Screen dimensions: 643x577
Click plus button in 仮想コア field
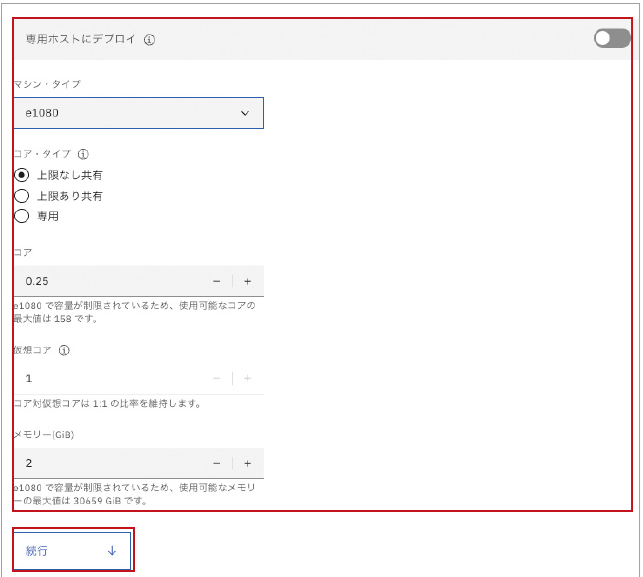248,378
